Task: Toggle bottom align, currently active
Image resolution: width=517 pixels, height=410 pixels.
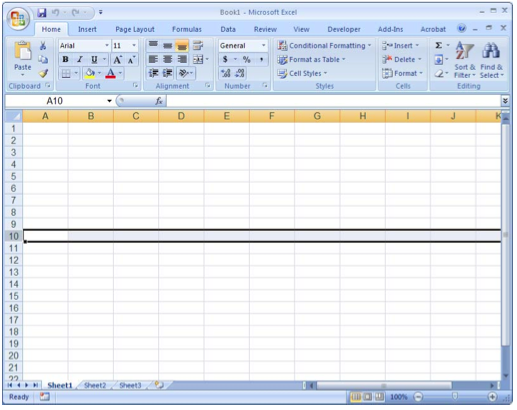Action: tap(182, 45)
